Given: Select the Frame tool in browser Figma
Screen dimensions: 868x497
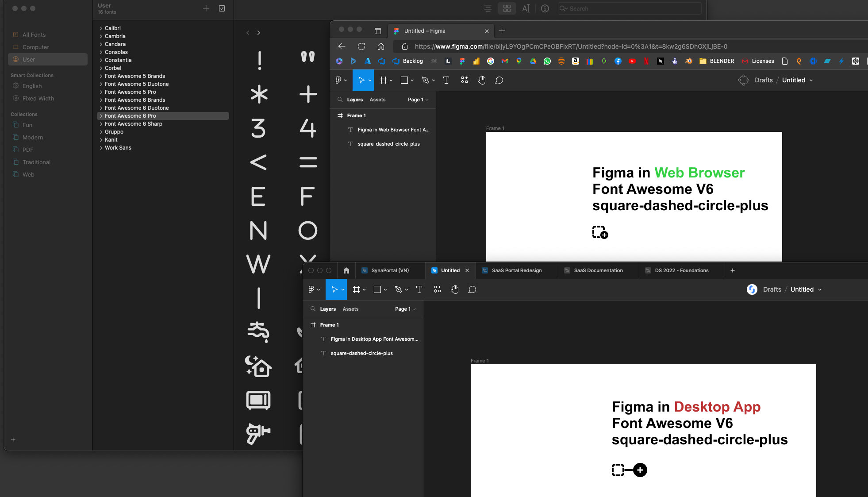Looking at the screenshot, I should (x=384, y=80).
